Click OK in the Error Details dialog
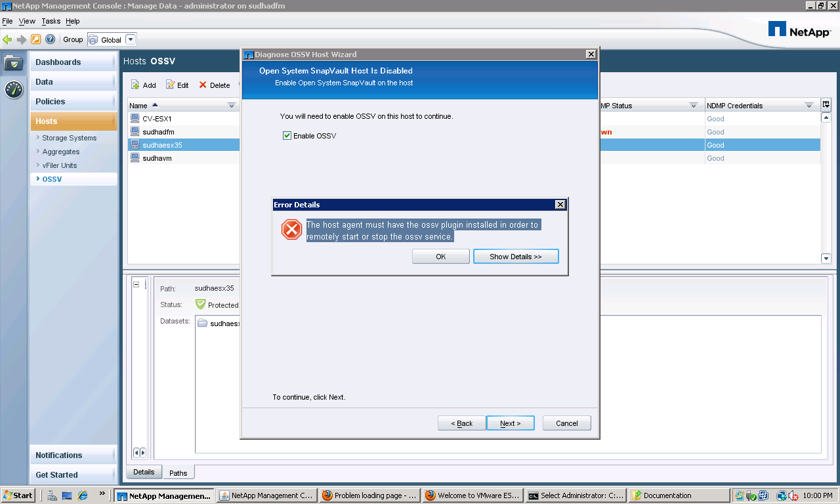This screenshot has height=504, width=840. pyautogui.click(x=441, y=257)
